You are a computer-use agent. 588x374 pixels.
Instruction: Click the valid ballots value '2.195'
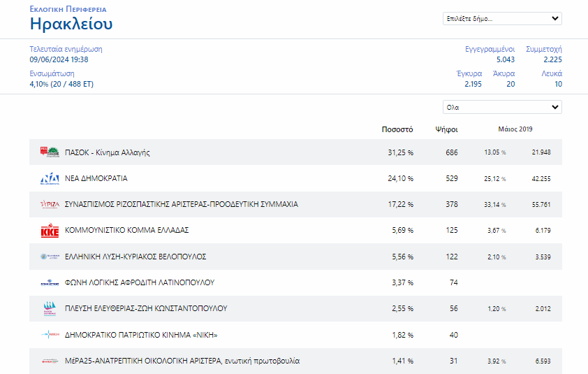click(x=473, y=84)
